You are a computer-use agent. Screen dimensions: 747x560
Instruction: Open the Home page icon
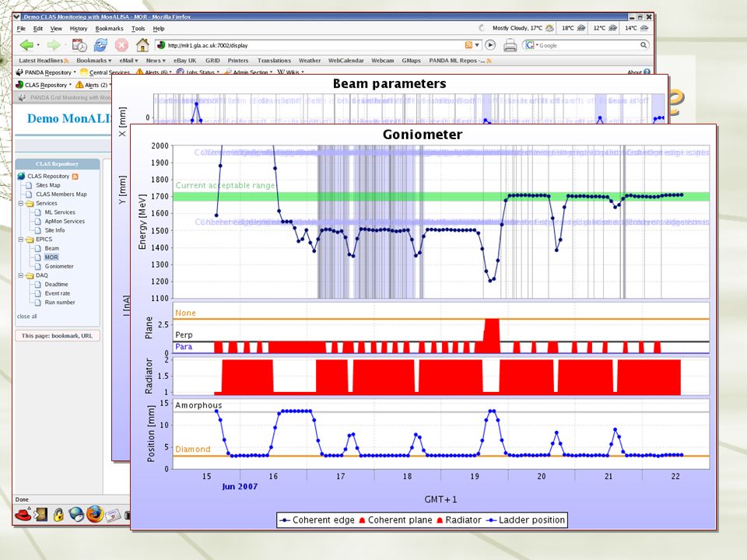142,45
